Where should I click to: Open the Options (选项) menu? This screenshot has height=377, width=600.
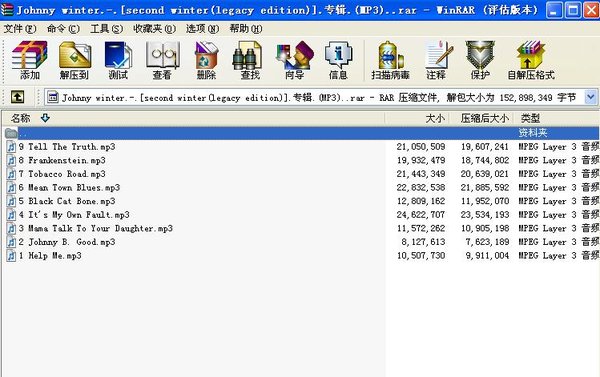202,29
